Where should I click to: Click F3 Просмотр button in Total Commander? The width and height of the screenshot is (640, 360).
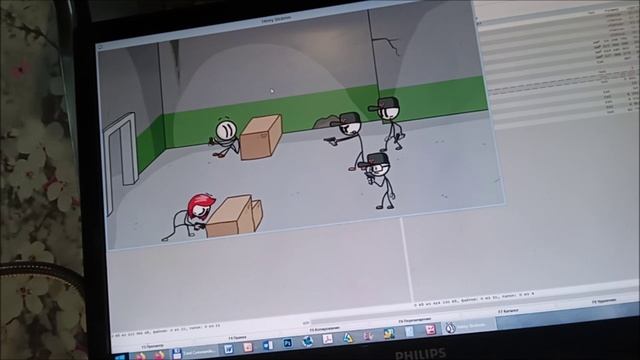point(152,346)
